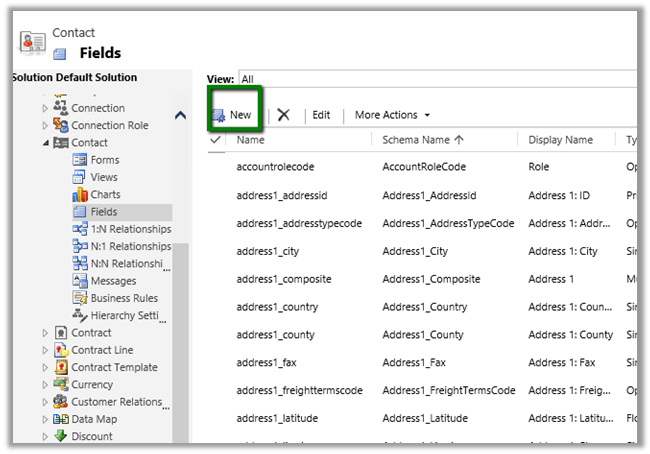The image size is (650, 454).
Task: Expand the Customer Relations node
Action: click(44, 402)
